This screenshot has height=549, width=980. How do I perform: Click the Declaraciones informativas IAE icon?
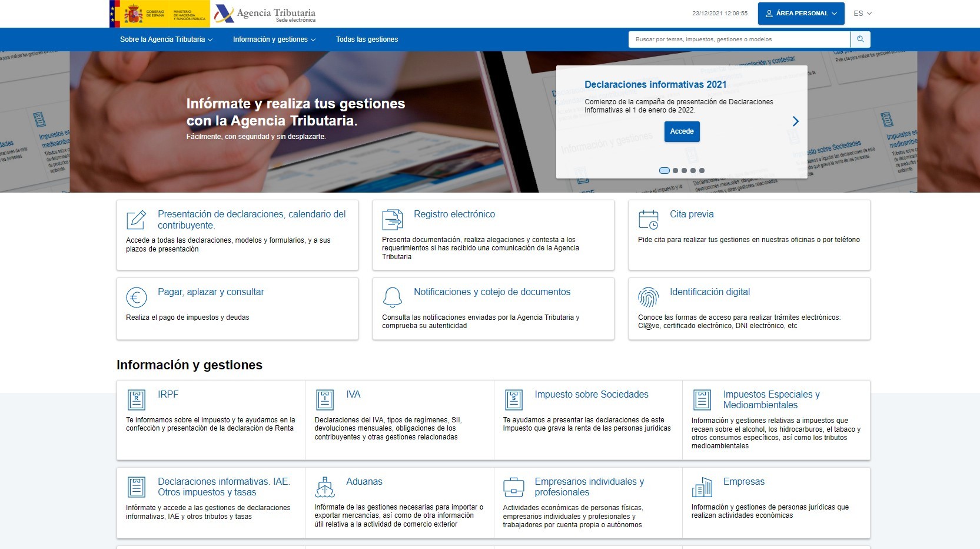[137, 487]
